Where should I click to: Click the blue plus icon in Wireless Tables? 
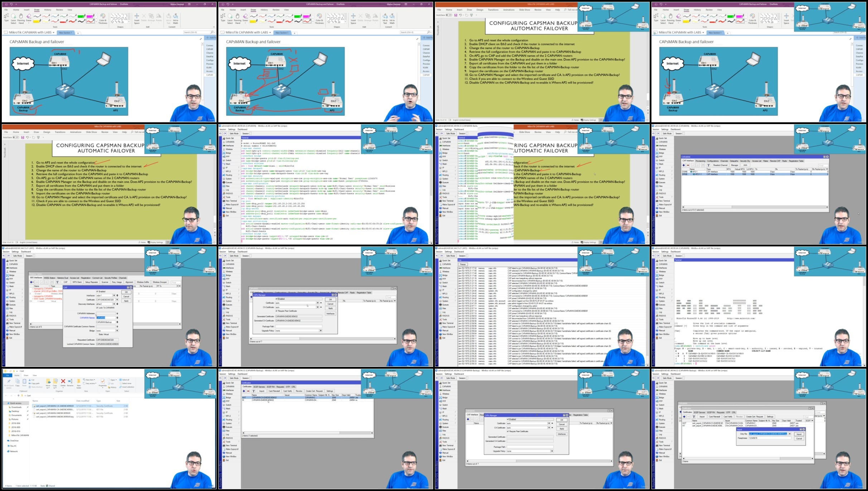point(32,282)
